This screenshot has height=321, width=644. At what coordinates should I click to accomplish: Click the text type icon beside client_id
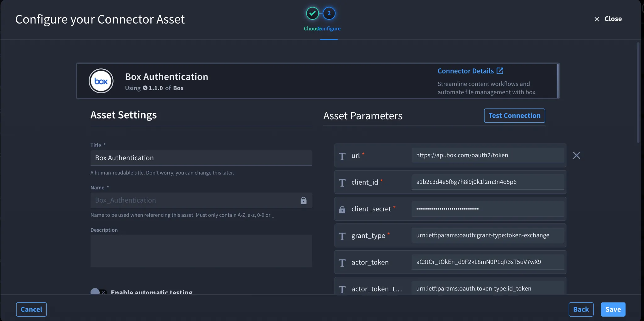click(342, 183)
